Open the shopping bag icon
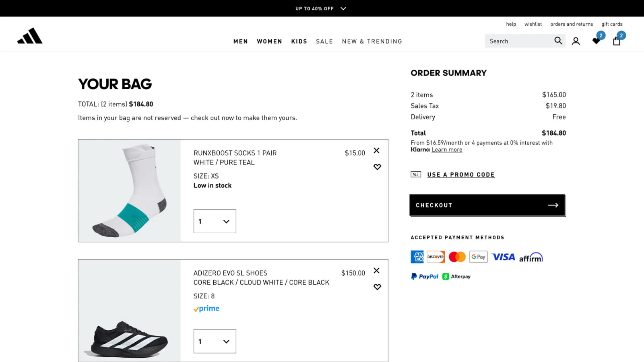 (616, 41)
